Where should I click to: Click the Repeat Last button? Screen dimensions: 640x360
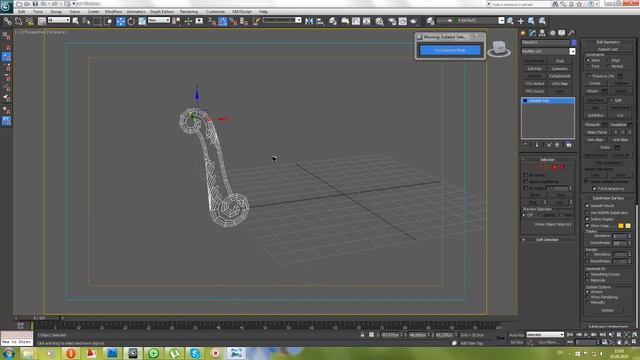(608, 49)
